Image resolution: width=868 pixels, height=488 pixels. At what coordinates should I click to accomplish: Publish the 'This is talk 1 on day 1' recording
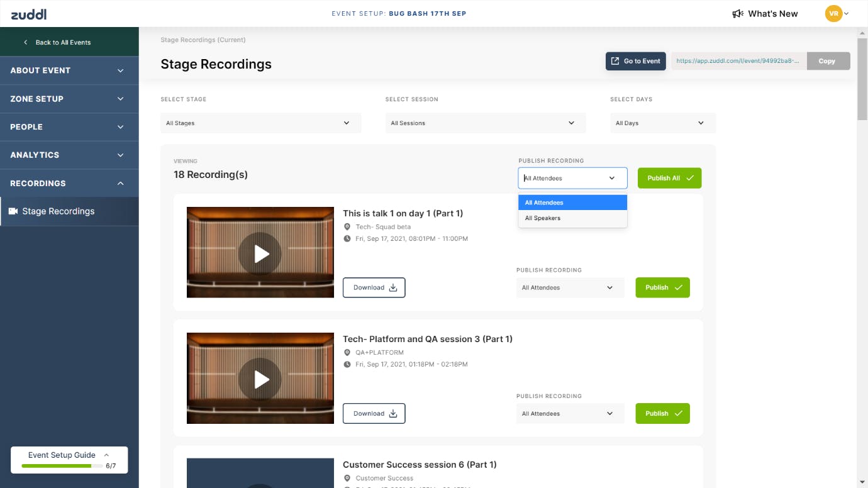(x=662, y=287)
